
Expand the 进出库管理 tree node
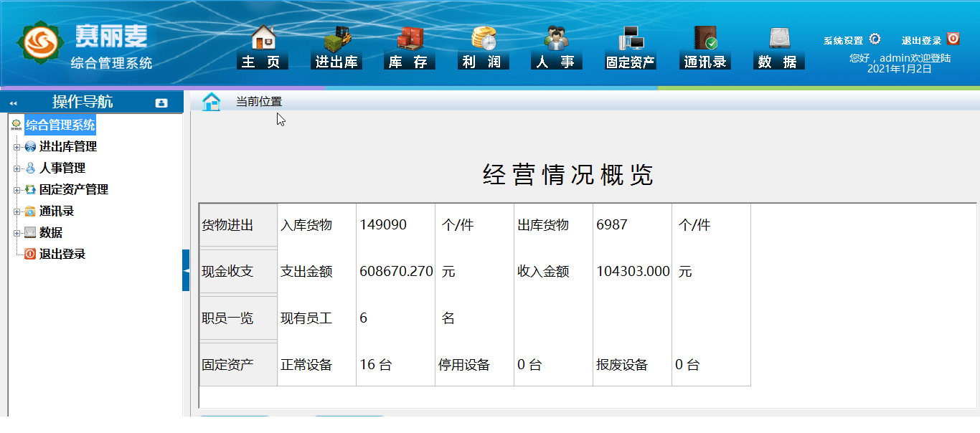click(x=17, y=146)
